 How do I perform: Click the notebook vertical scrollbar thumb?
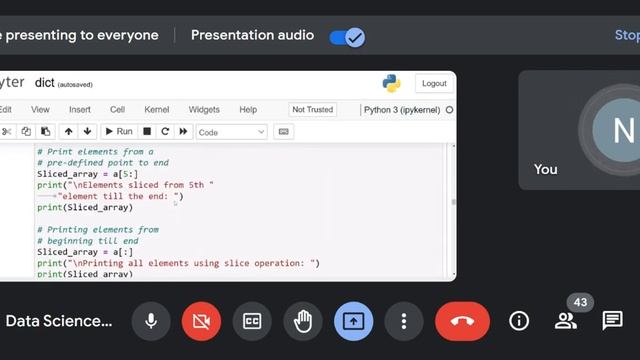pos(453,202)
